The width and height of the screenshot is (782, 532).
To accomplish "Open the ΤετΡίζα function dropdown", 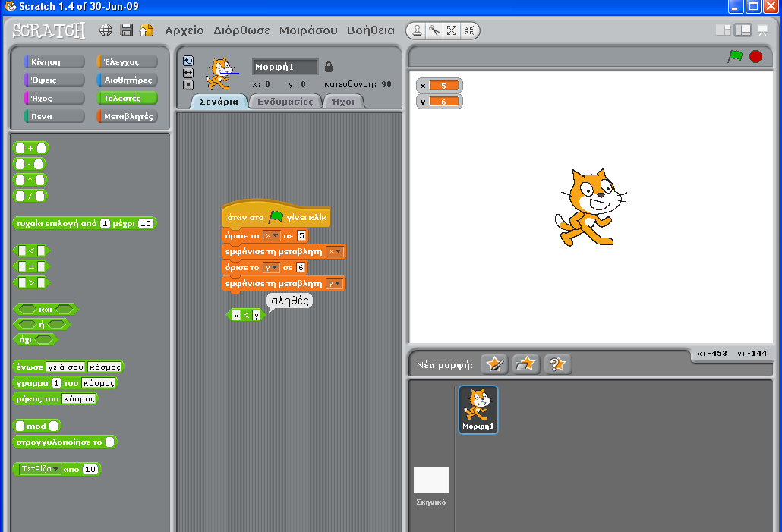I will pyautogui.click(x=40, y=469).
